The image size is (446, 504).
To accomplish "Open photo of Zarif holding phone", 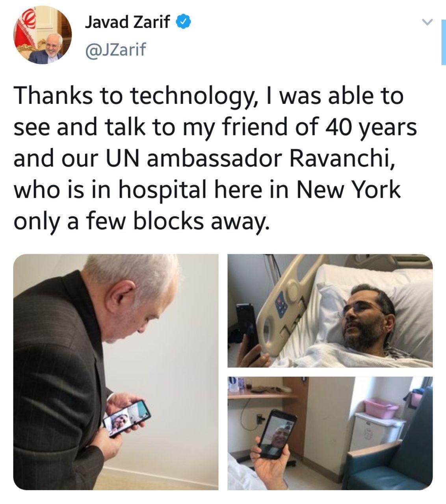I will click(x=116, y=372).
